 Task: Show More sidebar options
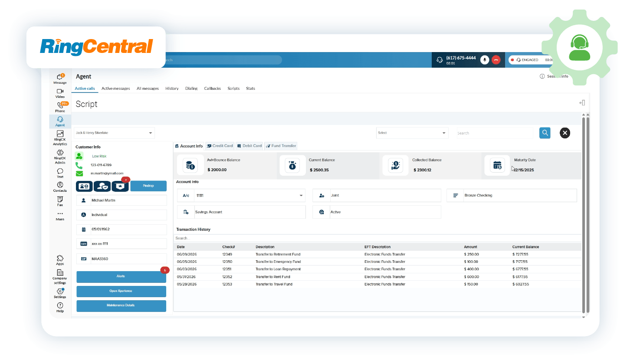click(x=60, y=216)
